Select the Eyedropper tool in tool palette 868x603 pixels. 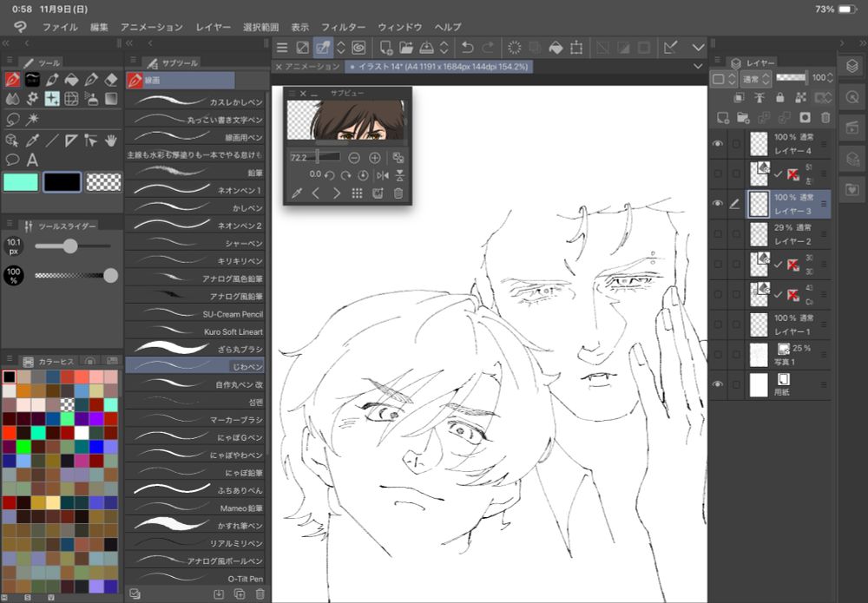point(32,140)
